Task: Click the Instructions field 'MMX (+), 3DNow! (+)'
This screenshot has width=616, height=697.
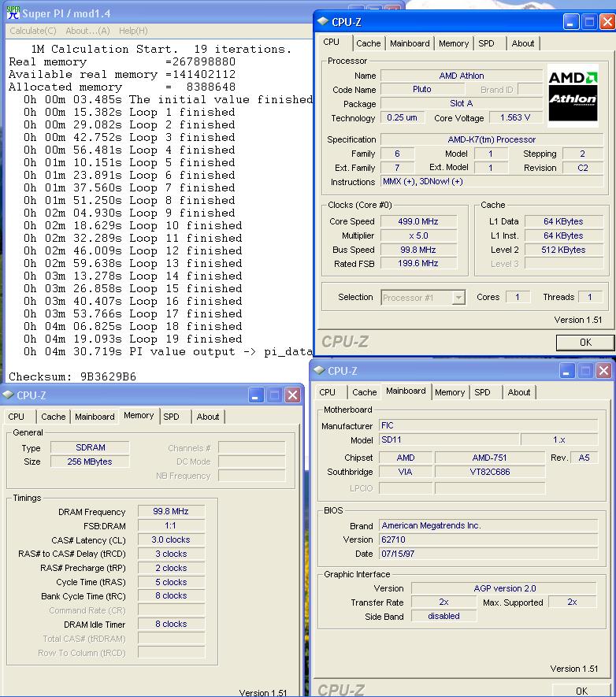Action: [x=492, y=182]
